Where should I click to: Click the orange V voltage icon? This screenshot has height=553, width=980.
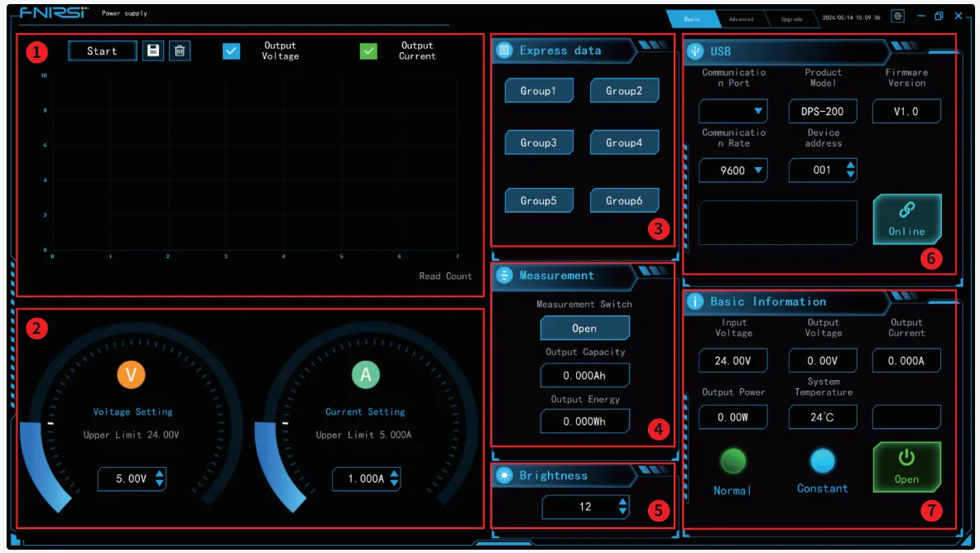131,375
